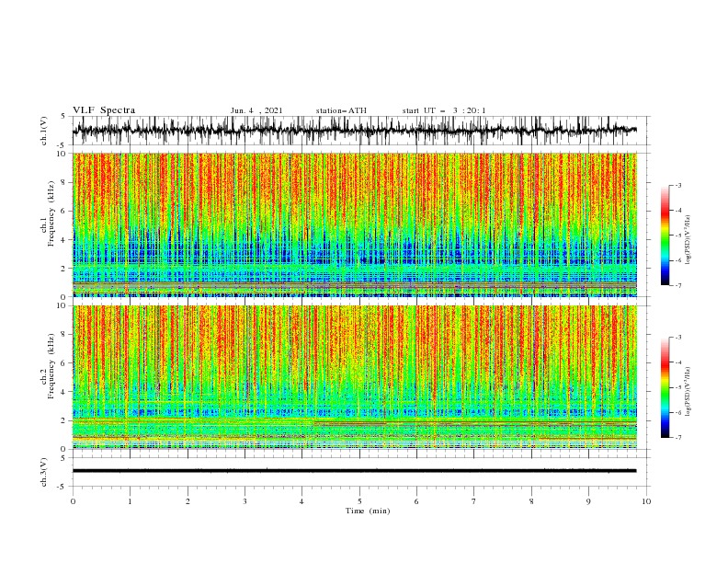Image resolution: width=728 pixels, height=563 pixels.
Task: Click the ch.2 frequency tick label "2"
Action: (64, 420)
